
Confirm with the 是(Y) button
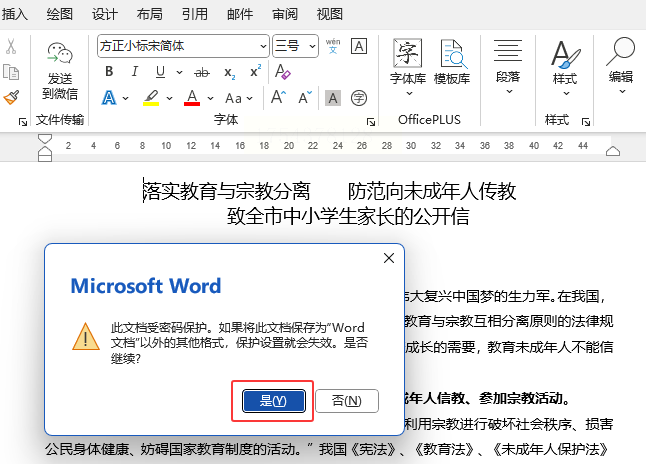pos(274,401)
